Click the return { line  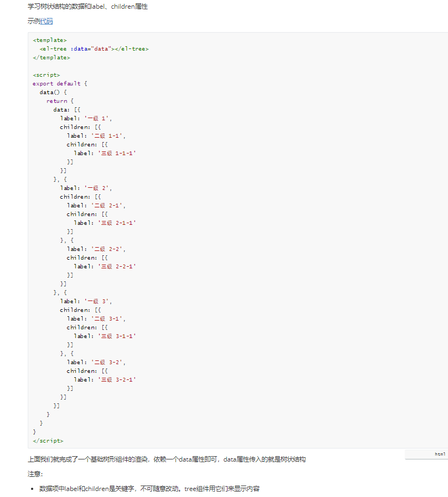click(x=60, y=101)
